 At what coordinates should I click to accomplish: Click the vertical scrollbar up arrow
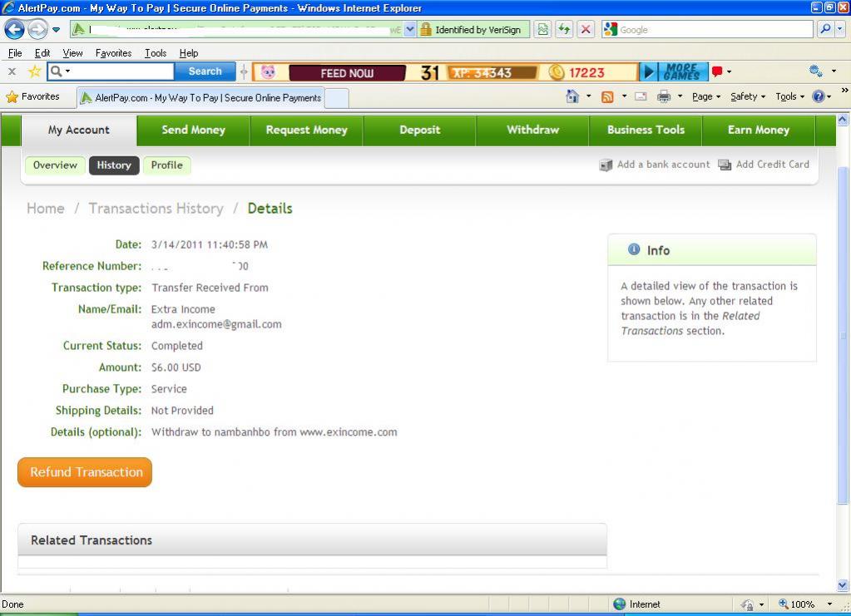point(843,120)
